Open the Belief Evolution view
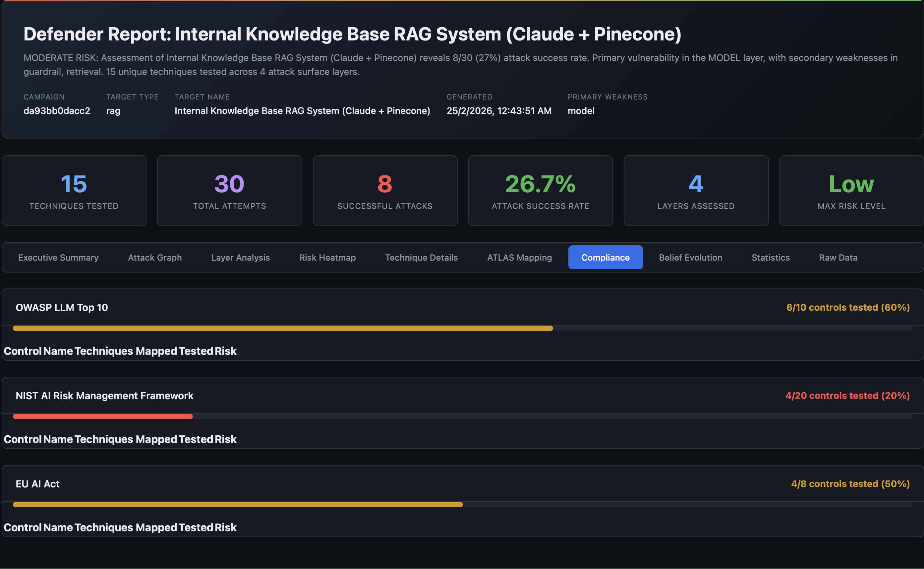Viewport: 924px width, 569px height. point(690,257)
